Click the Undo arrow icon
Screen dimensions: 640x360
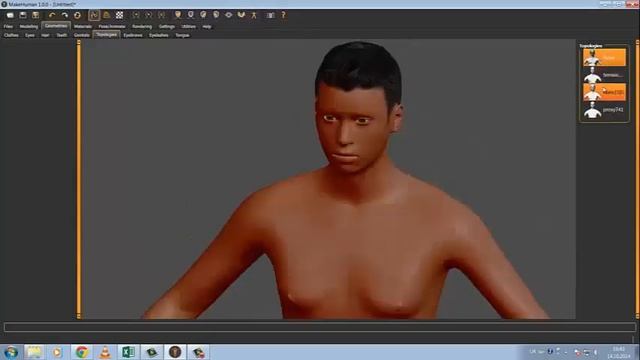(x=52, y=15)
